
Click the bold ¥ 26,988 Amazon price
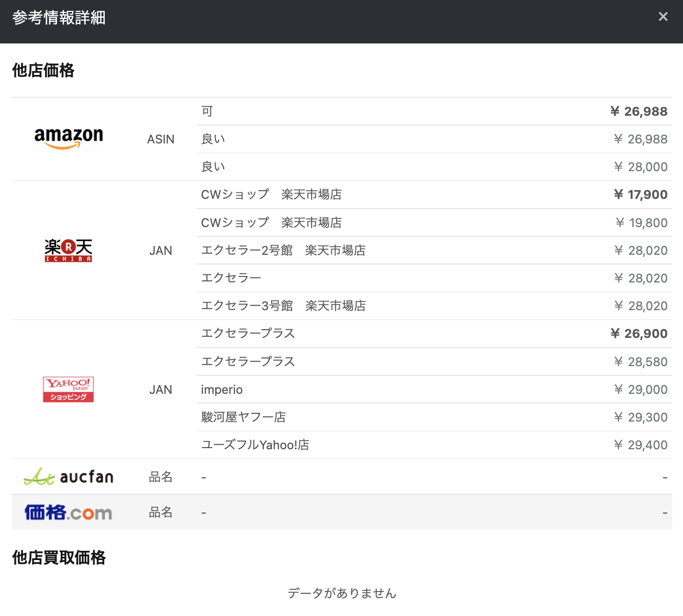639,111
